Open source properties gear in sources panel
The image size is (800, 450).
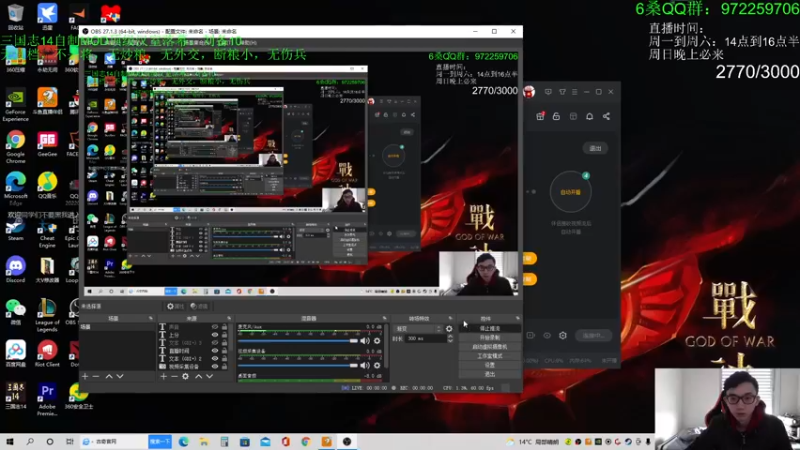[185, 376]
